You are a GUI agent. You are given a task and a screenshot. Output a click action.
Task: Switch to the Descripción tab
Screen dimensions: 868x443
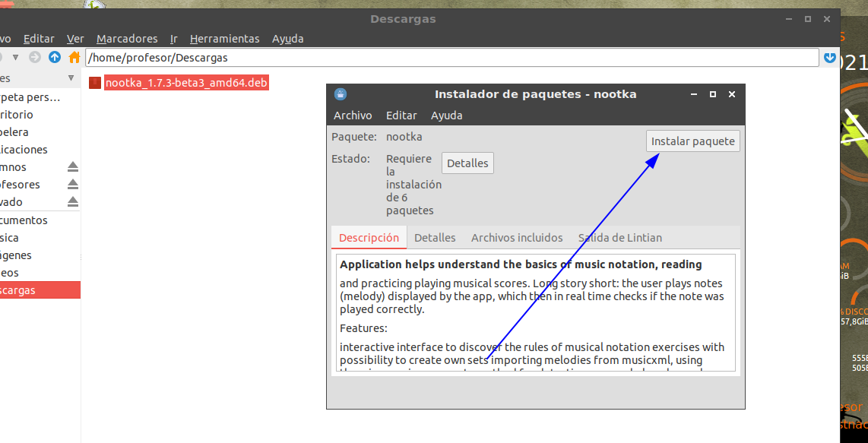369,238
